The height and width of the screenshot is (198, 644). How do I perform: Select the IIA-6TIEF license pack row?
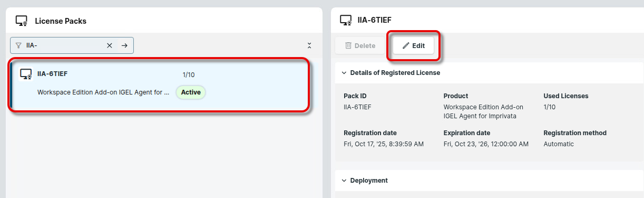pos(159,84)
